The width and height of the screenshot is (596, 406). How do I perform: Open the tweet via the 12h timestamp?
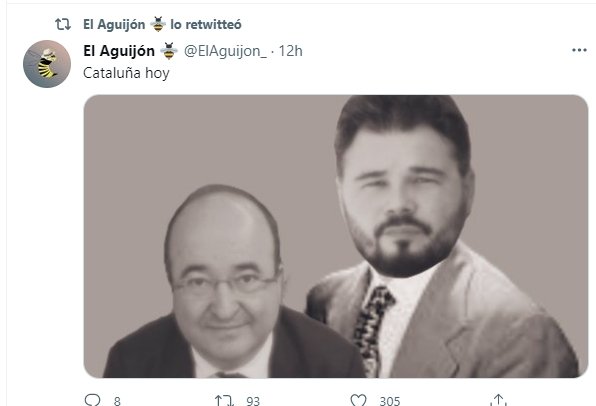tap(290, 51)
